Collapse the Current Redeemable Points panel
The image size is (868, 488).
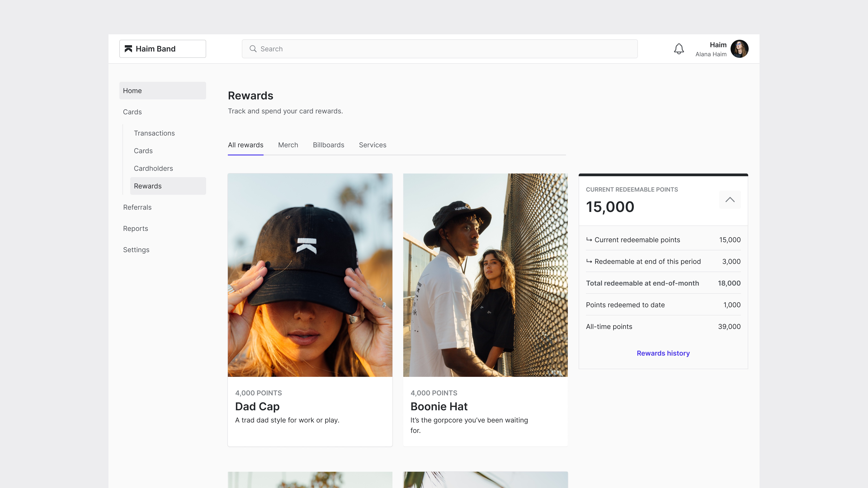tap(730, 200)
